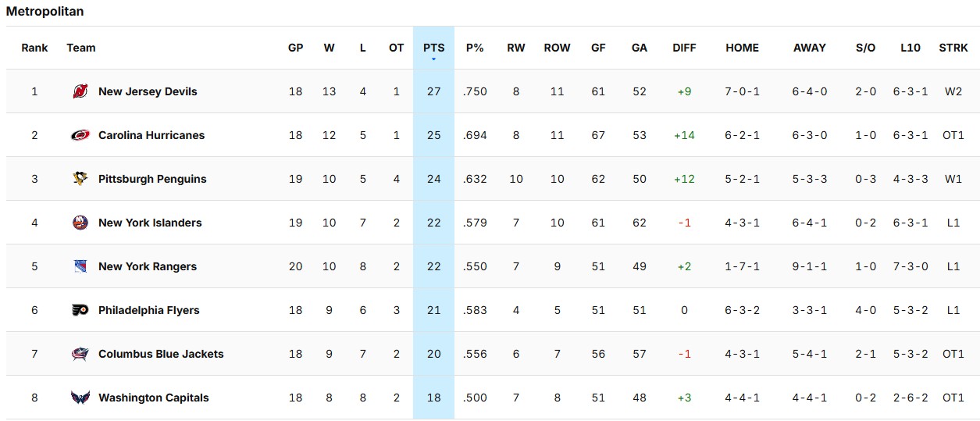Screen dimensions: 980x421
Task: Sort by the ROW column header
Action: pyautogui.click(x=557, y=48)
